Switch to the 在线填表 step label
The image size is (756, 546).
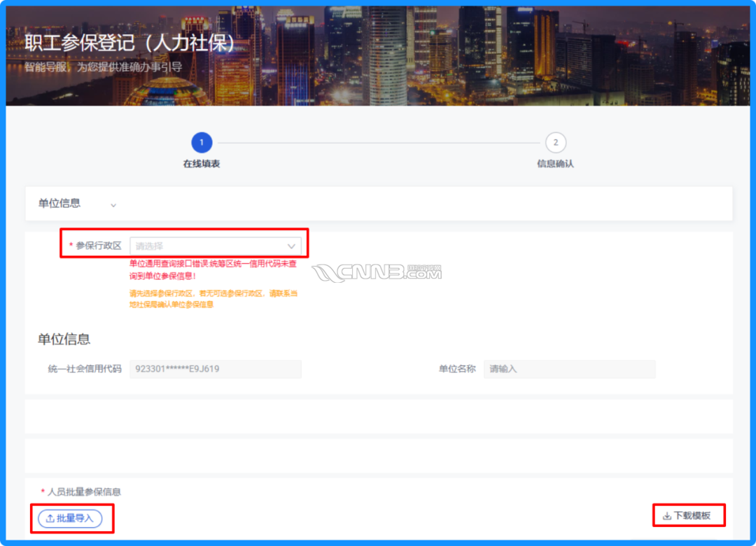pyautogui.click(x=202, y=164)
